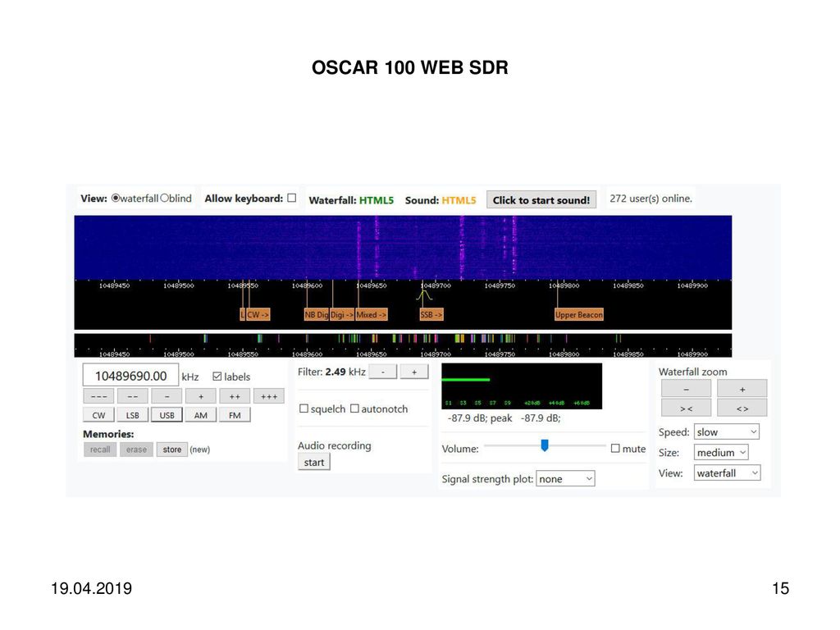The image size is (840, 630).
Task: Click the yellow filter passband marker
Action: click(424, 295)
